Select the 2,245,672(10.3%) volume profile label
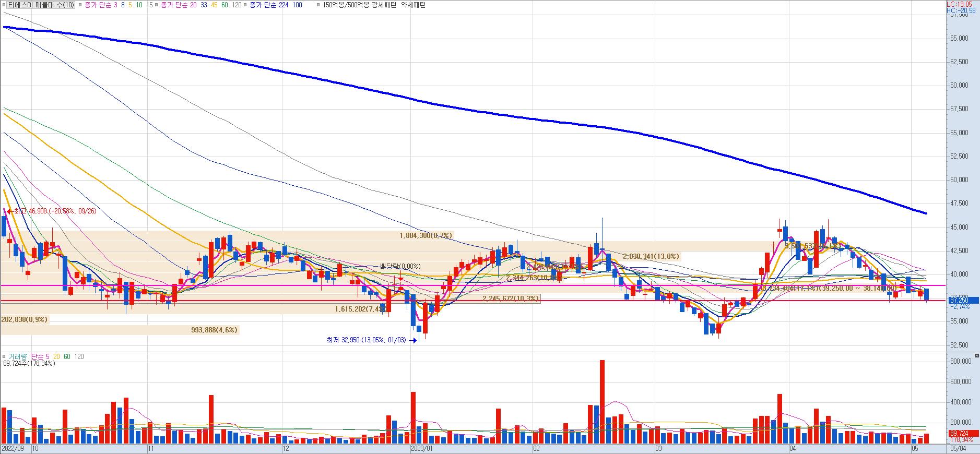 pyautogui.click(x=511, y=298)
